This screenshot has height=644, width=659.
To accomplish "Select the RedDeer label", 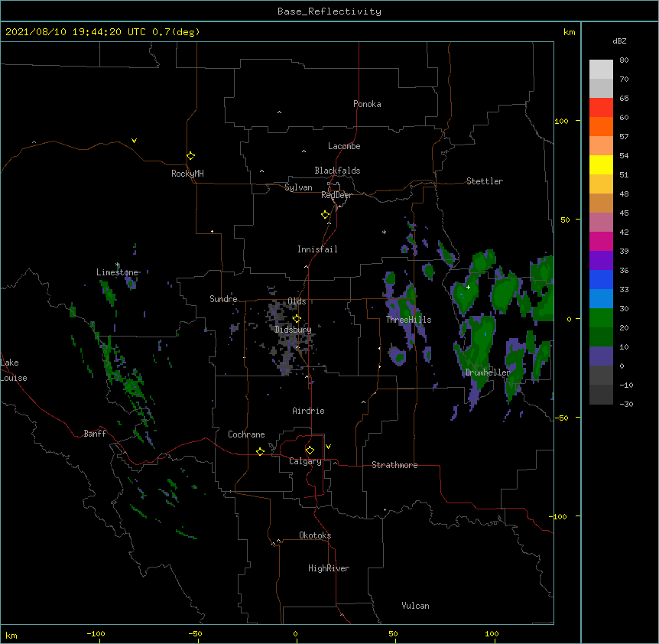I will click(x=336, y=195).
